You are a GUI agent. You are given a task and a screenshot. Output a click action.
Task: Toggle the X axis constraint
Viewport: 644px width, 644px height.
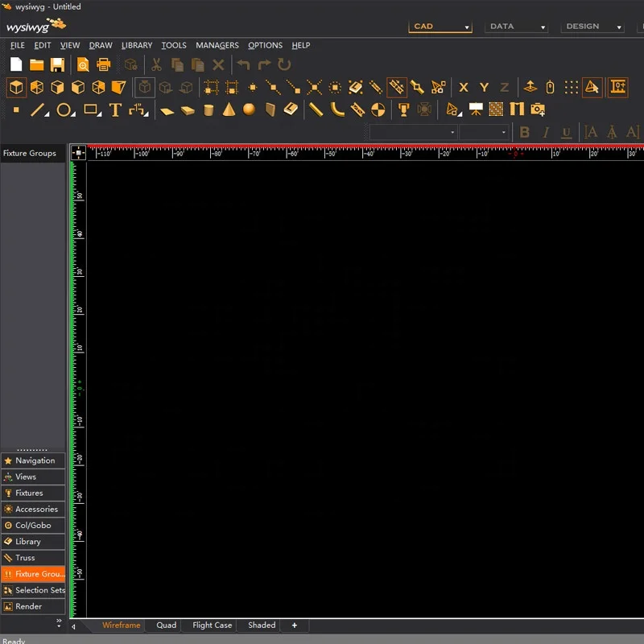[x=463, y=88]
